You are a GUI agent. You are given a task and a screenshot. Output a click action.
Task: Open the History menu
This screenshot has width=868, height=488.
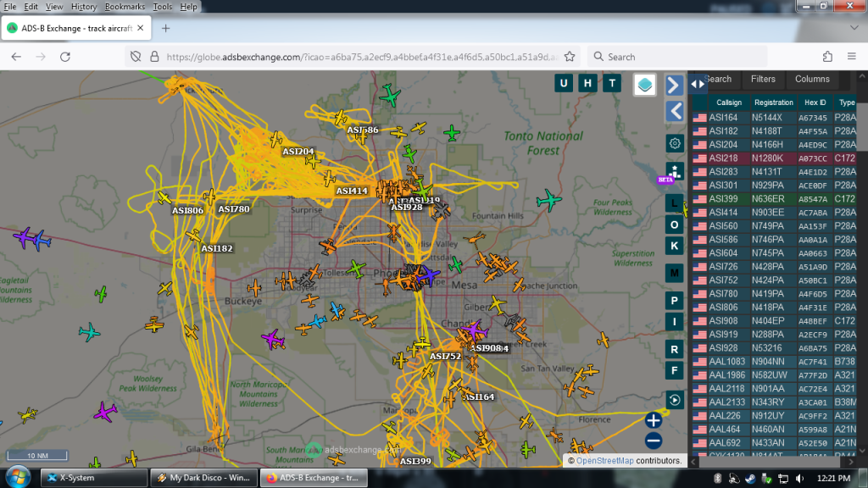(x=84, y=7)
